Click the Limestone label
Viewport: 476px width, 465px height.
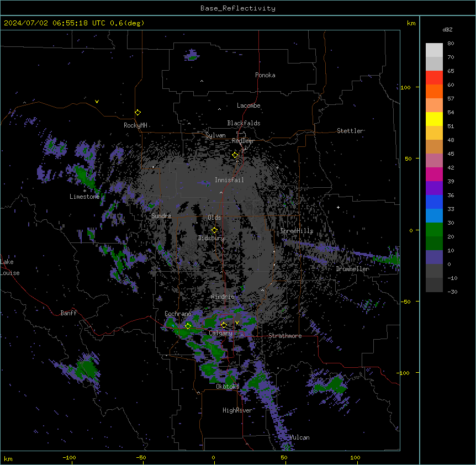coord(84,197)
